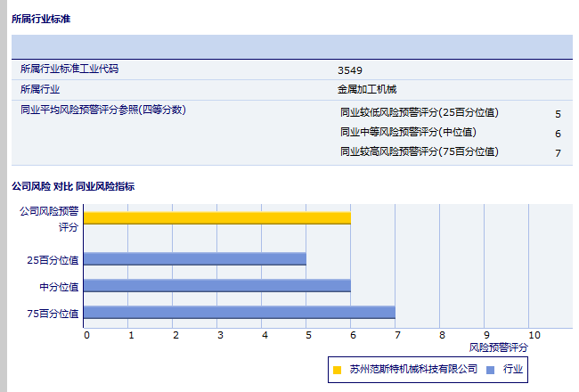Click the empty blue table header bar

tap(291, 46)
